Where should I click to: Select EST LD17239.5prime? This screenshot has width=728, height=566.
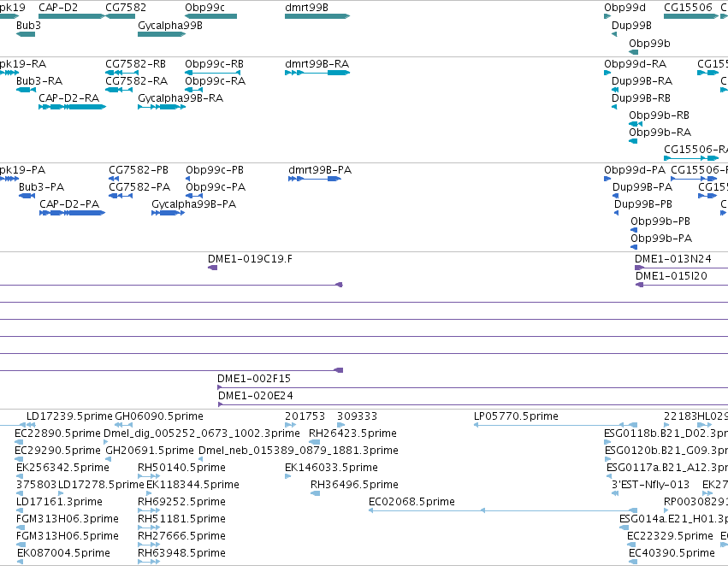point(31,425)
